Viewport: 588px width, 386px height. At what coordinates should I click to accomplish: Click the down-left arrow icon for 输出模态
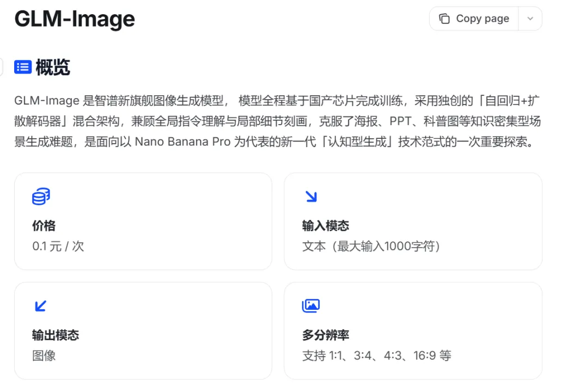[x=40, y=306]
